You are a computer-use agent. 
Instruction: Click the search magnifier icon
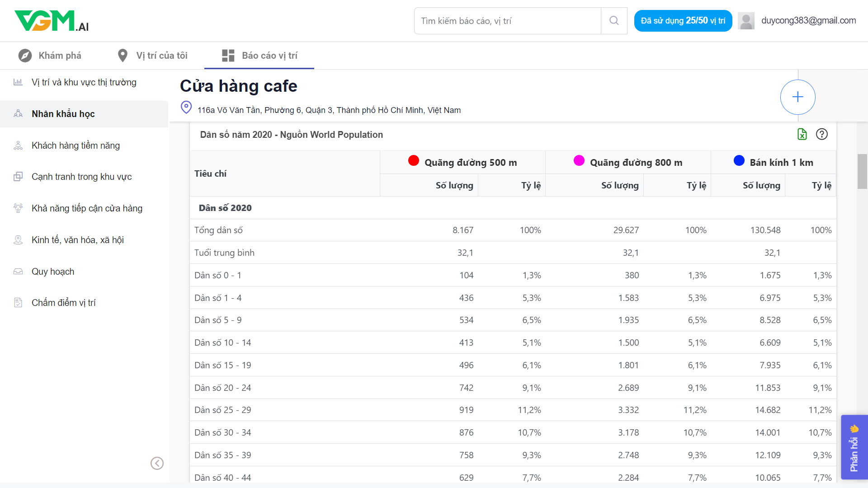point(613,21)
